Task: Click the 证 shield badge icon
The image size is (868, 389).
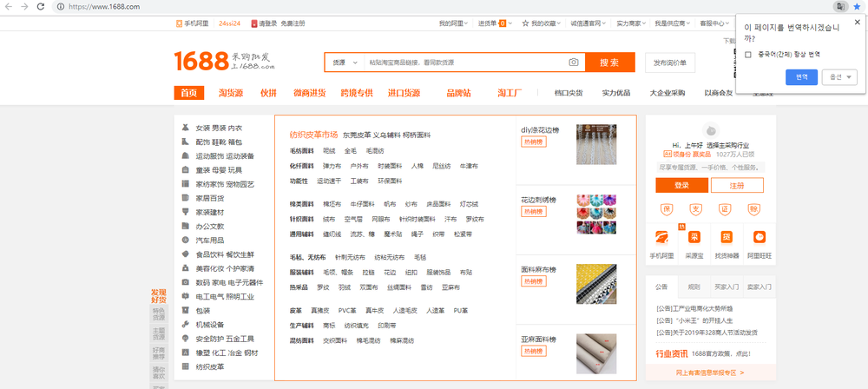Action: (724, 210)
